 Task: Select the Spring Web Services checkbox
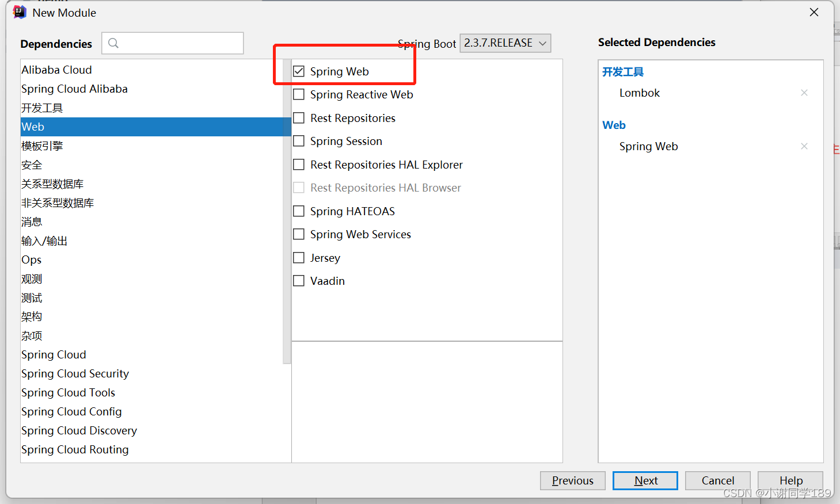[x=299, y=234]
